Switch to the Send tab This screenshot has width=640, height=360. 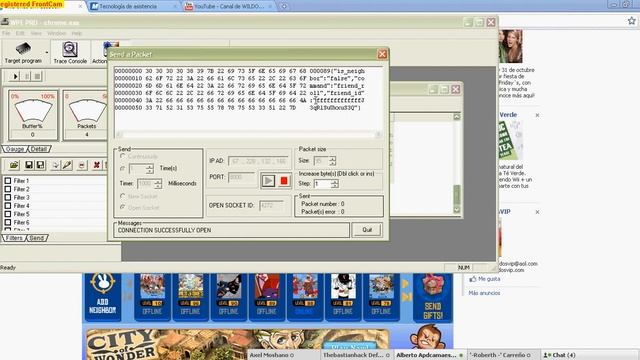coord(37,238)
